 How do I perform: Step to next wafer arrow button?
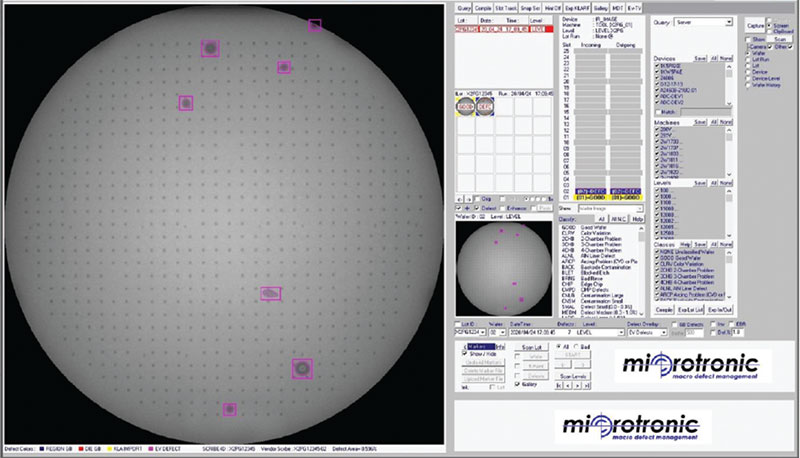(578, 386)
